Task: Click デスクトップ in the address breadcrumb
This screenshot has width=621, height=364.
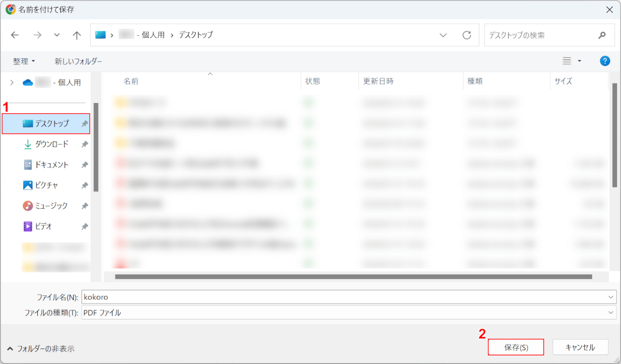Action: pyautogui.click(x=195, y=35)
